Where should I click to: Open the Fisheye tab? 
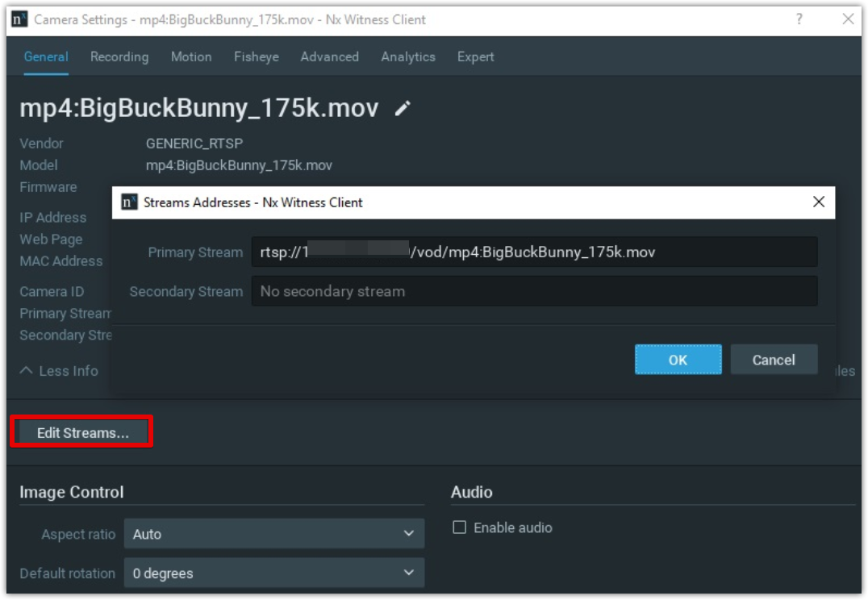point(256,57)
